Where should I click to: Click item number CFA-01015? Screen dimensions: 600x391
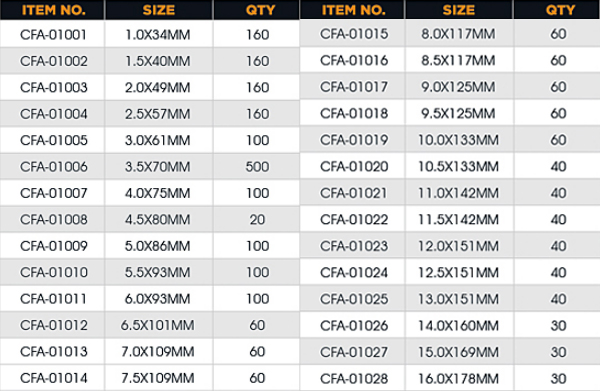click(354, 34)
